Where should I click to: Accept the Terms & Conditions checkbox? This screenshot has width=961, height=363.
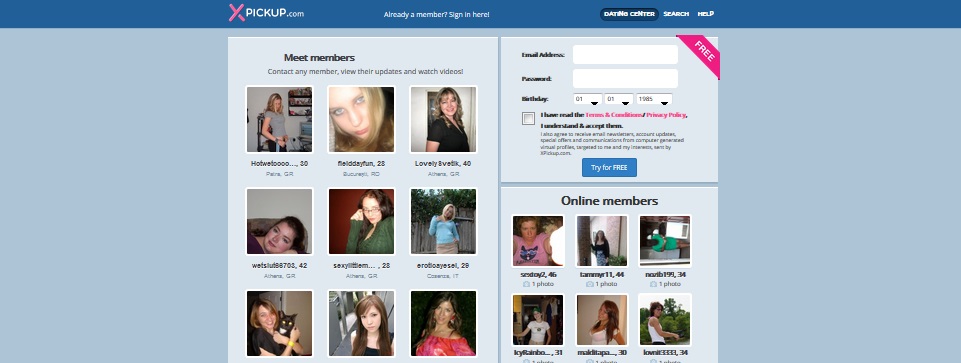pyautogui.click(x=528, y=118)
